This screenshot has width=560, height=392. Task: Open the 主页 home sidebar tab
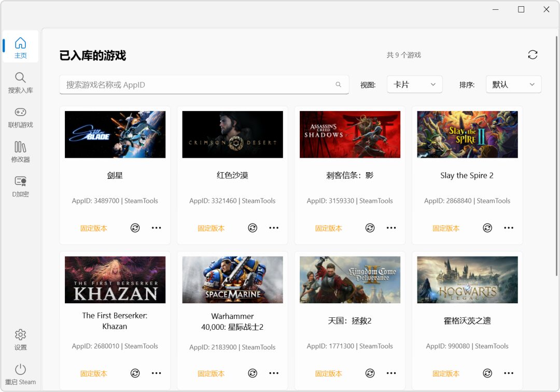[20, 47]
